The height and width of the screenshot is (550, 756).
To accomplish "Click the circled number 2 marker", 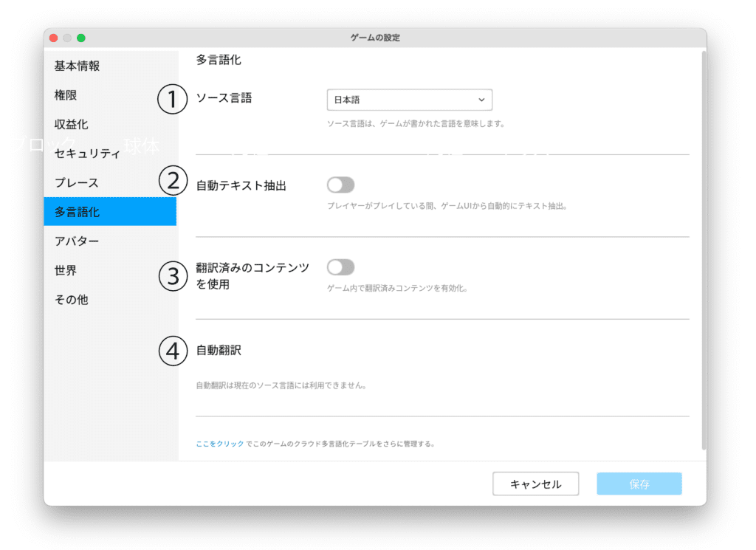I will (x=173, y=182).
